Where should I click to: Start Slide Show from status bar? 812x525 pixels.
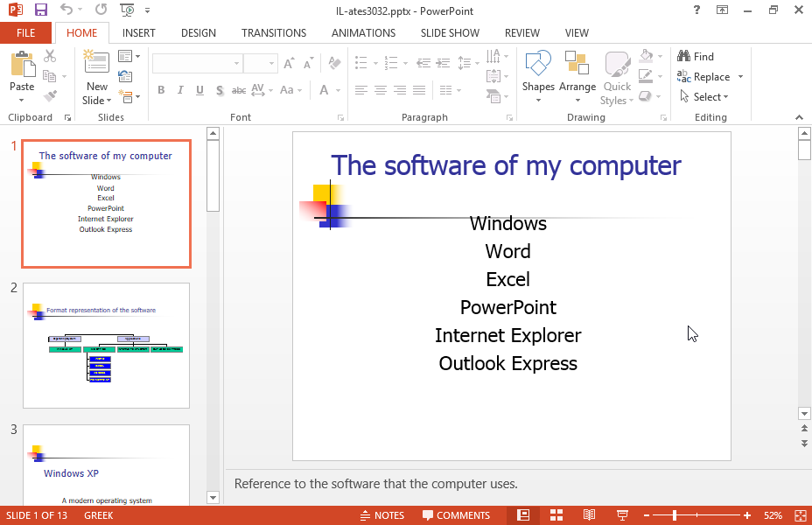[x=622, y=515]
